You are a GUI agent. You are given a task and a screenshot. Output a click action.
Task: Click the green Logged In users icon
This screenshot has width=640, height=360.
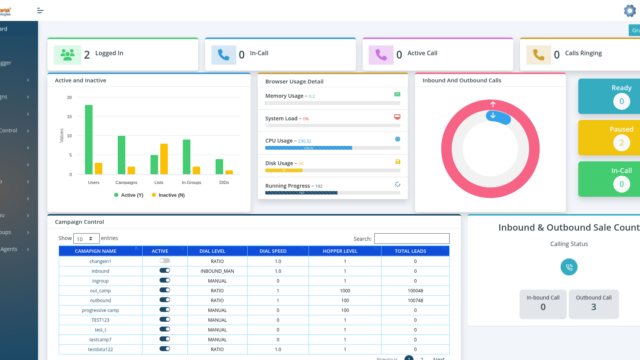point(67,54)
